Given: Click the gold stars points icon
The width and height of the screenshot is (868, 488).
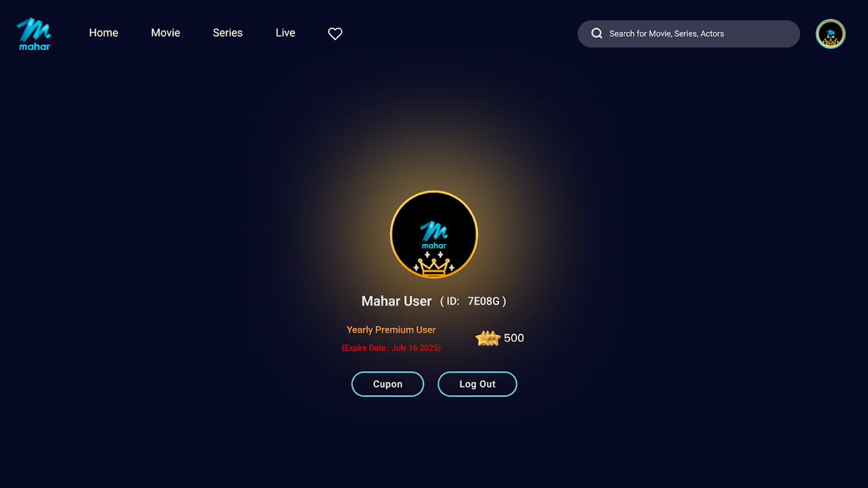Looking at the screenshot, I should pos(488,339).
